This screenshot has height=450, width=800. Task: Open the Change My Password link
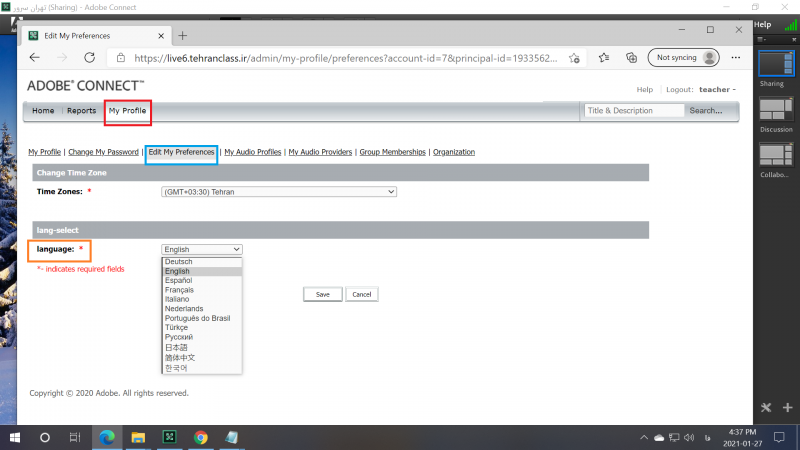pos(103,152)
